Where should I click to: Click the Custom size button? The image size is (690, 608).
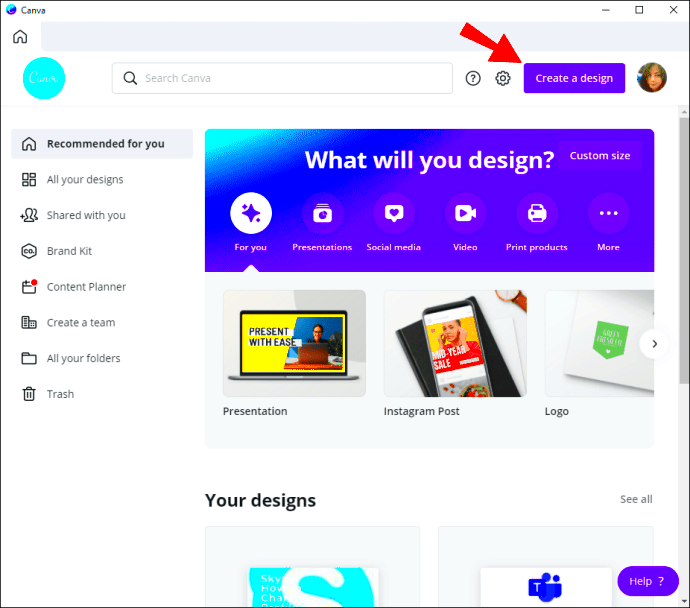(600, 156)
